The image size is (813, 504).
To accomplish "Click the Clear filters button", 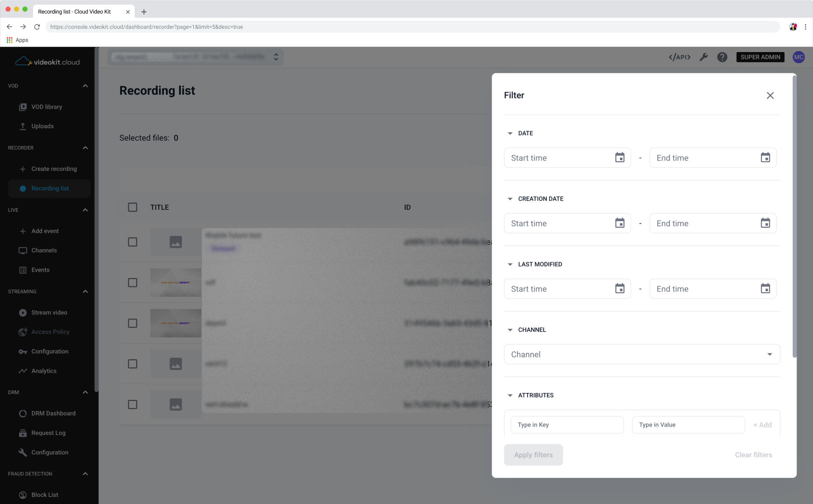I will pos(753,455).
